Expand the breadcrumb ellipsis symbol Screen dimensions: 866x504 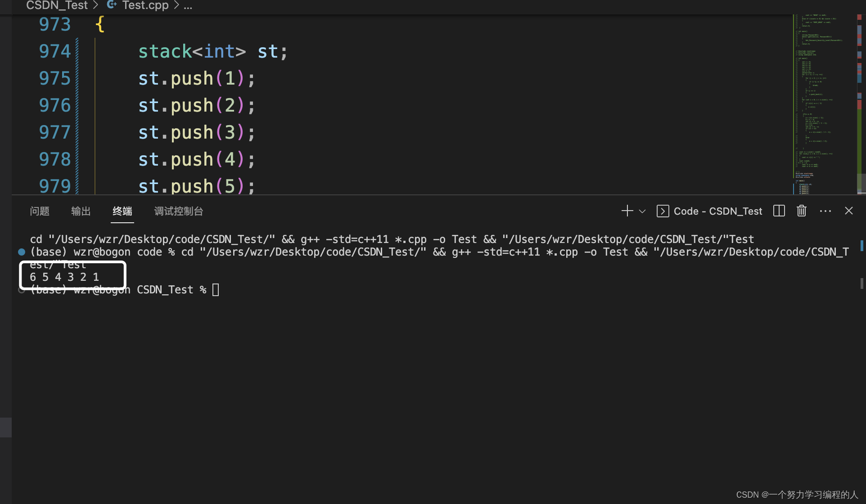click(188, 6)
